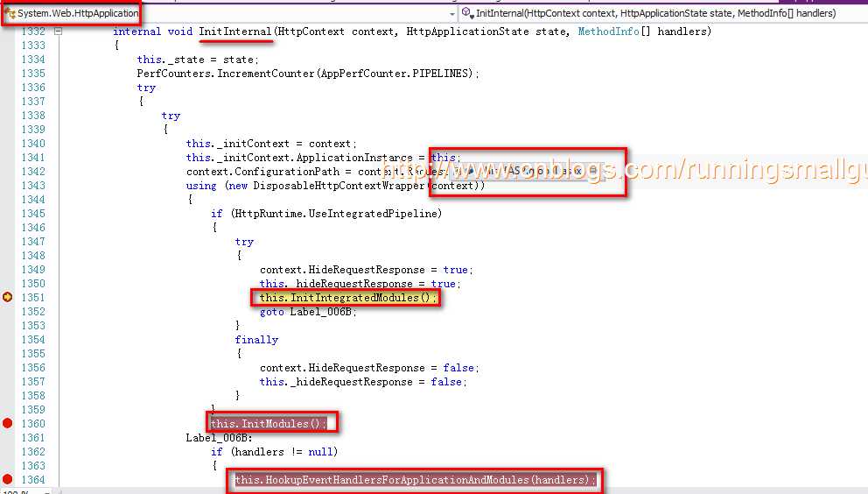The height and width of the screenshot is (494, 868).
Task: Open the InitInternal member navigation dropdown
Action: coord(663,13)
